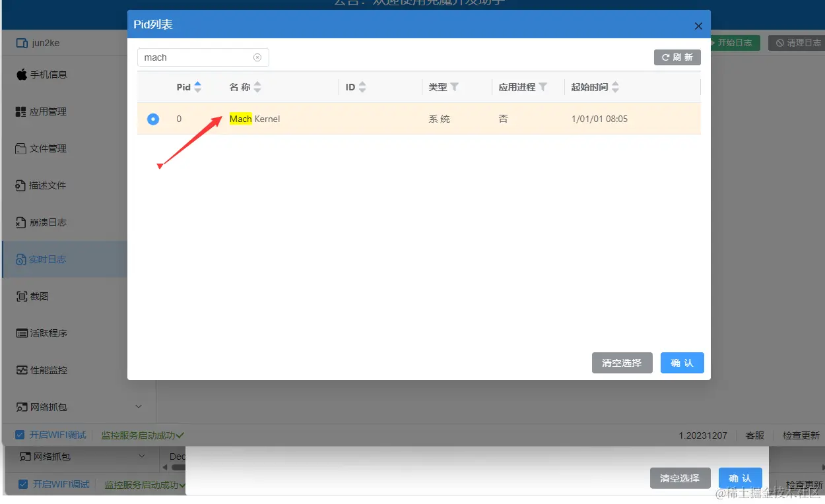This screenshot has height=504, width=825.
Task: Click the 起始时间 column header label
Action: (589, 87)
